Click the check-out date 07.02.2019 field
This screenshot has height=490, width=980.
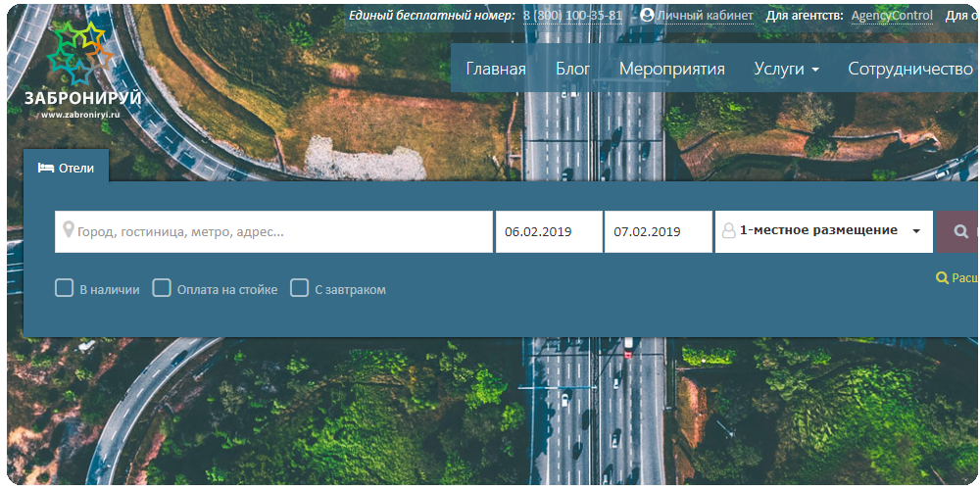pos(659,231)
